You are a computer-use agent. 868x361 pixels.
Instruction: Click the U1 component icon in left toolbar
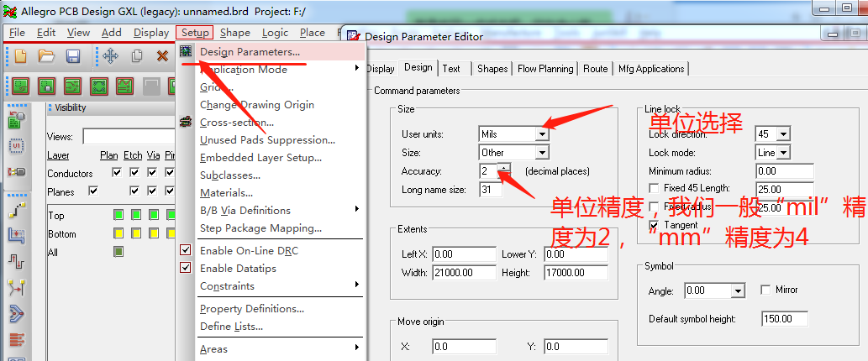tap(17, 147)
